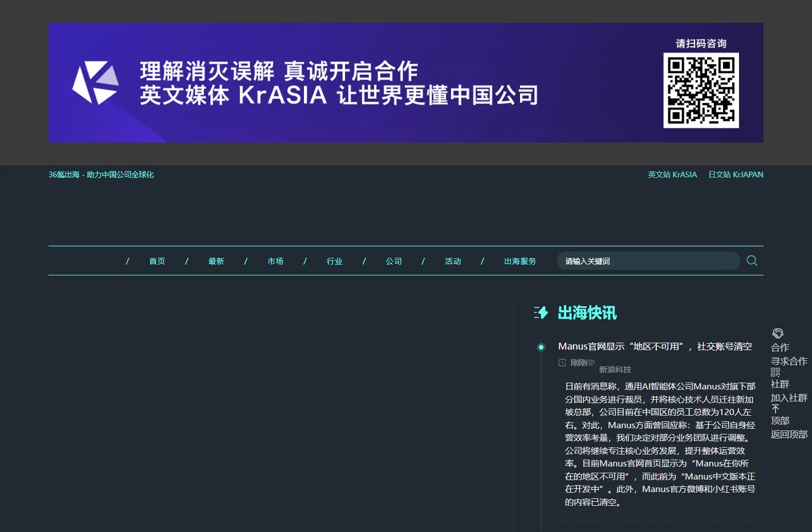Image resolution: width=812 pixels, height=532 pixels.
Task: Click the 新浪科技 source label
Action: [x=615, y=369]
